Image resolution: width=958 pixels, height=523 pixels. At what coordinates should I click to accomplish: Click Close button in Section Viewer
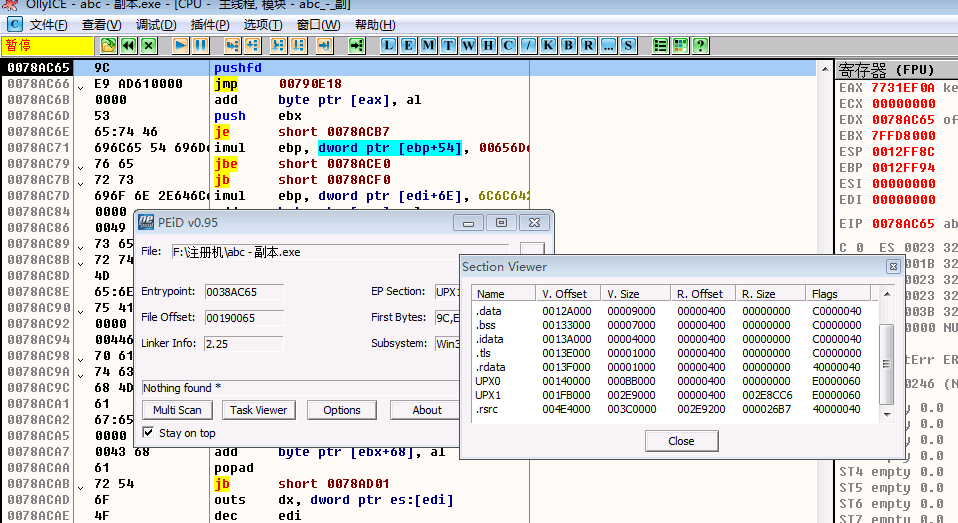(681, 441)
